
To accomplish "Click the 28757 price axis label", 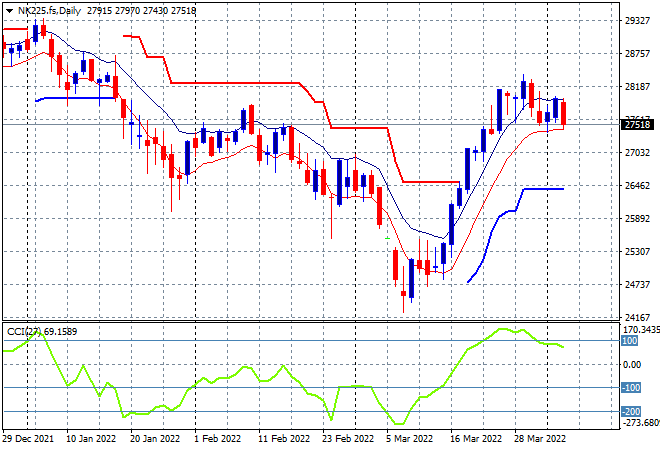I will (x=637, y=53).
